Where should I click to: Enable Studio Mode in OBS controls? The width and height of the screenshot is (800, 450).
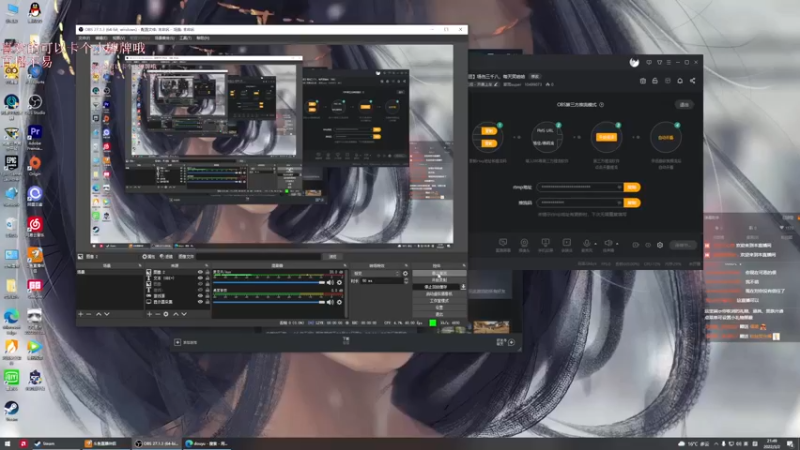439,301
